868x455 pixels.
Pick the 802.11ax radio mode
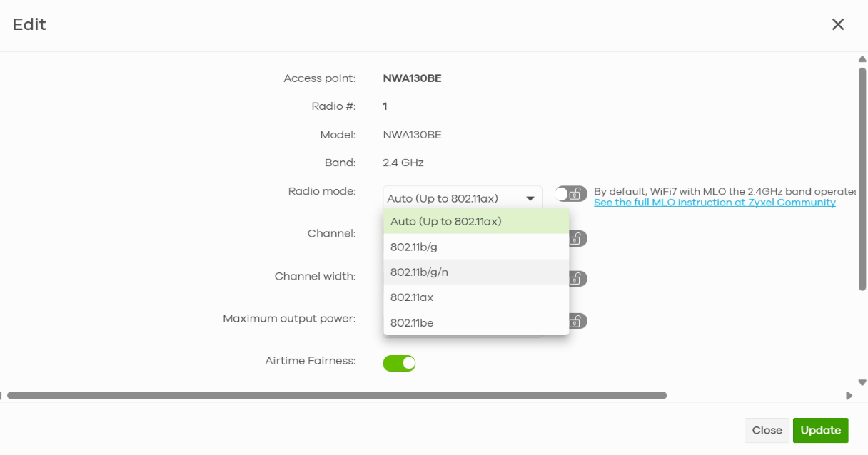(476, 297)
